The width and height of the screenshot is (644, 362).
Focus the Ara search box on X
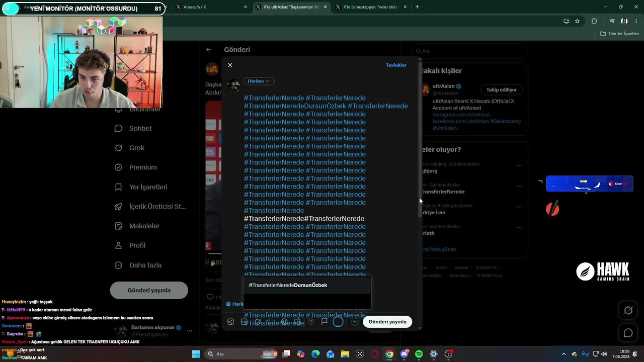point(469,51)
